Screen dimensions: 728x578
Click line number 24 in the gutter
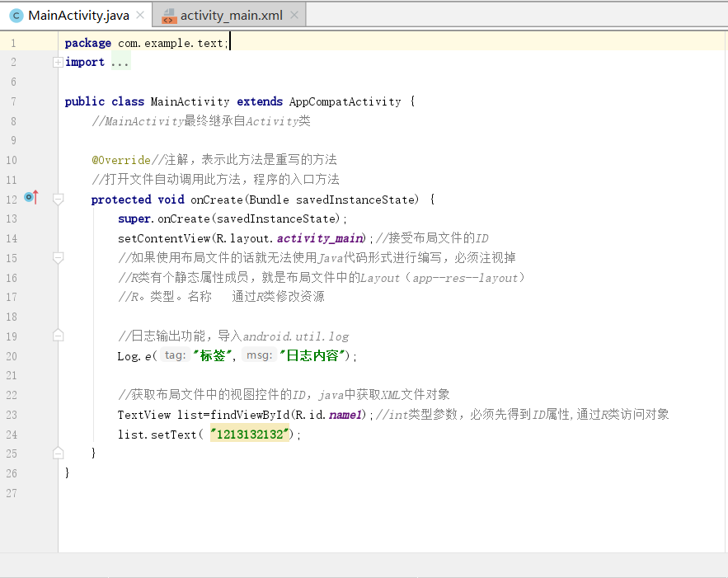point(12,435)
